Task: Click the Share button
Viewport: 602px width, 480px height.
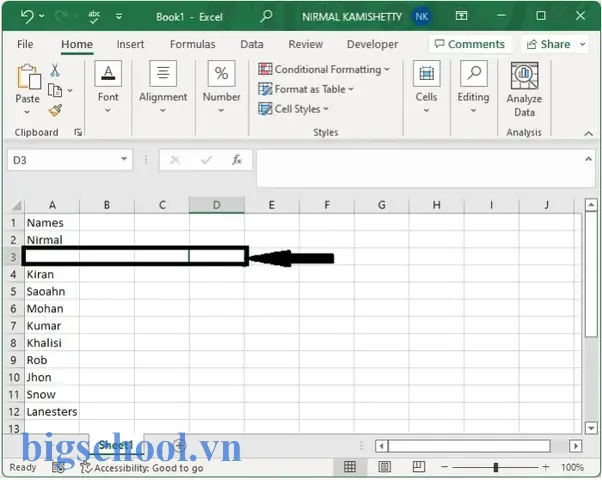Action: coord(548,44)
